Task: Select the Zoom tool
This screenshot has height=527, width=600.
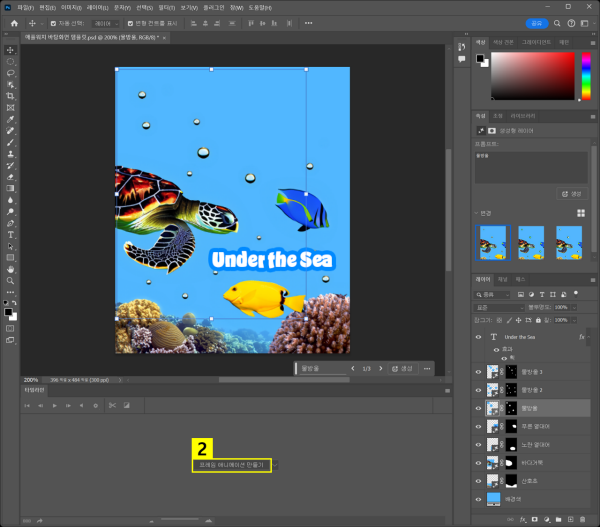Action: click(11, 281)
